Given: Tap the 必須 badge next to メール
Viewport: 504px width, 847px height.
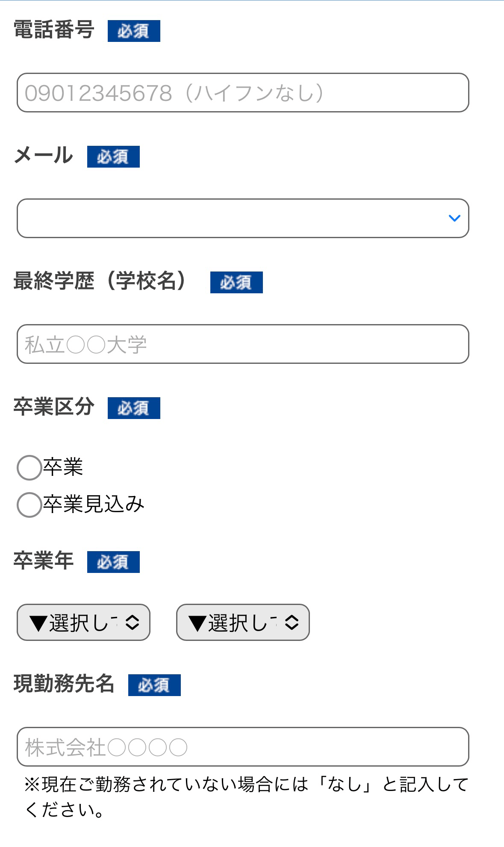Looking at the screenshot, I should coord(113,156).
